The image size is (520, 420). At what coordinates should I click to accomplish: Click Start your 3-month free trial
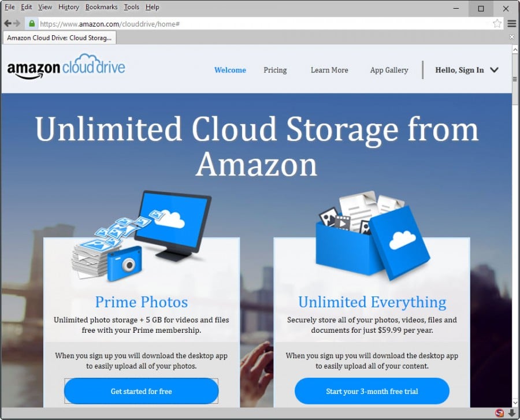pyautogui.click(x=372, y=391)
